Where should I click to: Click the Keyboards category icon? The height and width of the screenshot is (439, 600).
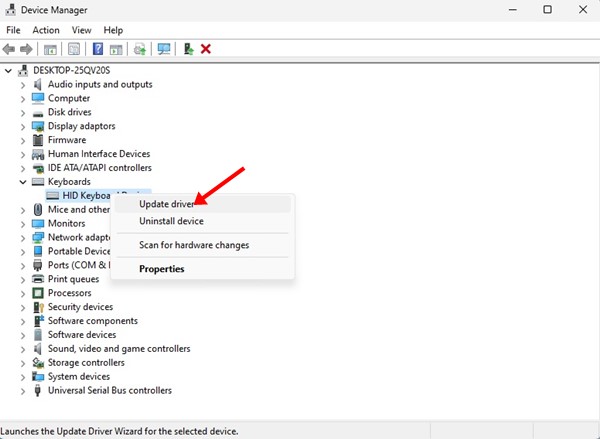tap(38, 182)
